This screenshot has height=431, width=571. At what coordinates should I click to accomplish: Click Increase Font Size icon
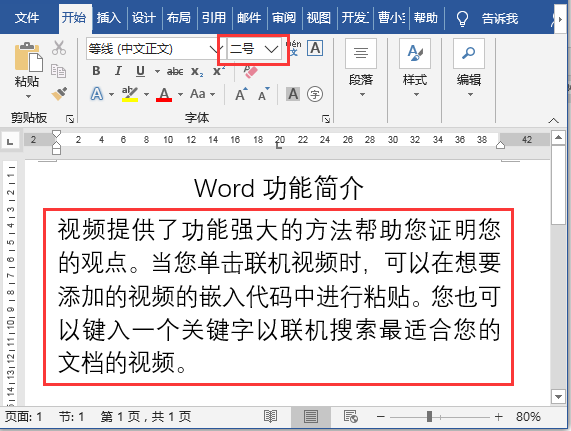tap(241, 94)
